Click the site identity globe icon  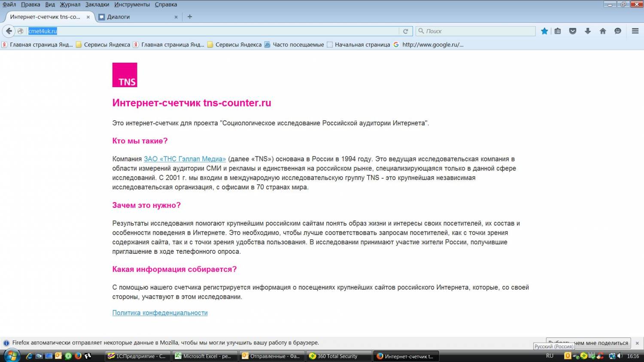pyautogui.click(x=20, y=31)
